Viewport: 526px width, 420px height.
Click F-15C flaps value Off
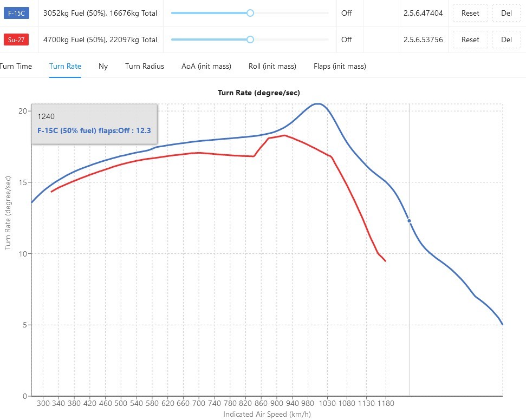click(346, 13)
